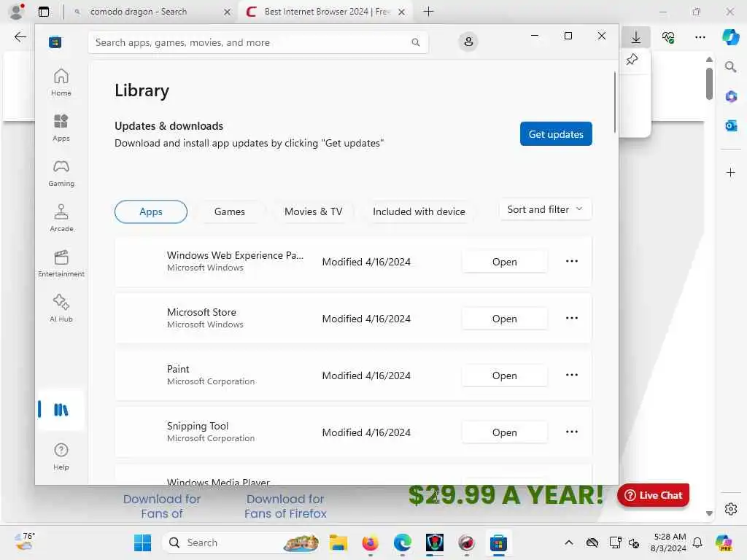Select Included with device filter tab
Viewport: 747px width, 560px height.
pos(419,212)
